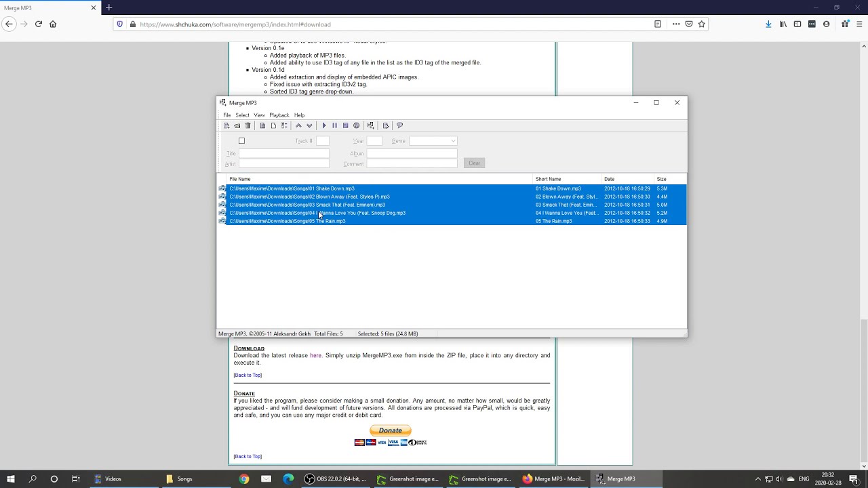This screenshot has width=868, height=488.
Task: Click the 'here' download link on webpage
Action: point(315,355)
